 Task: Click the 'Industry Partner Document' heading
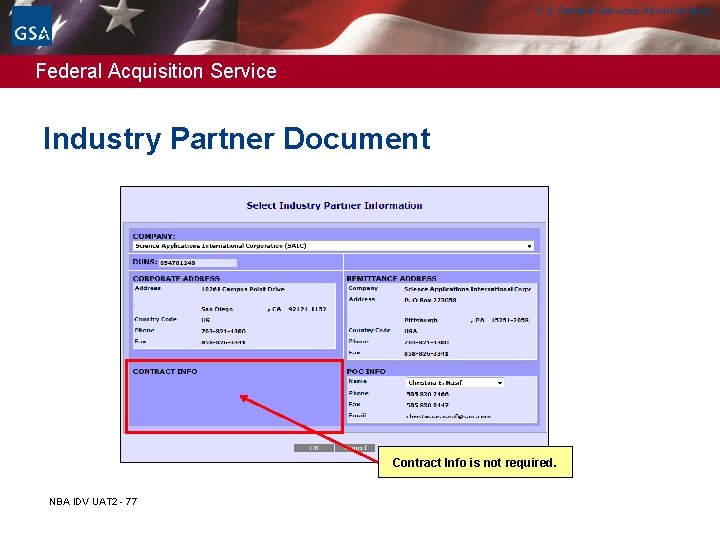pyautogui.click(x=236, y=139)
